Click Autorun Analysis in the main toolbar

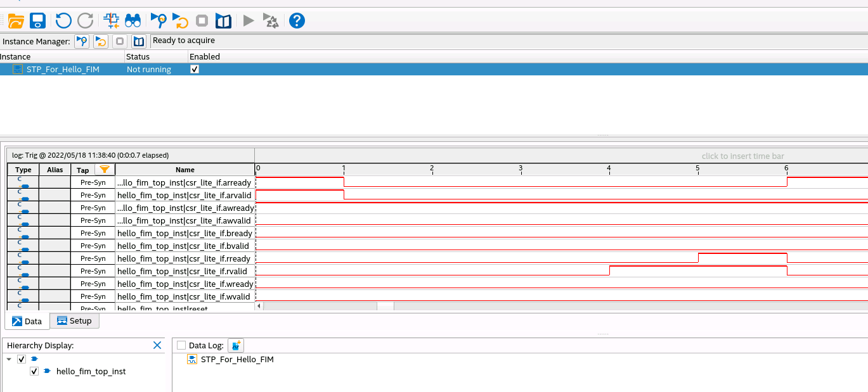(x=180, y=21)
